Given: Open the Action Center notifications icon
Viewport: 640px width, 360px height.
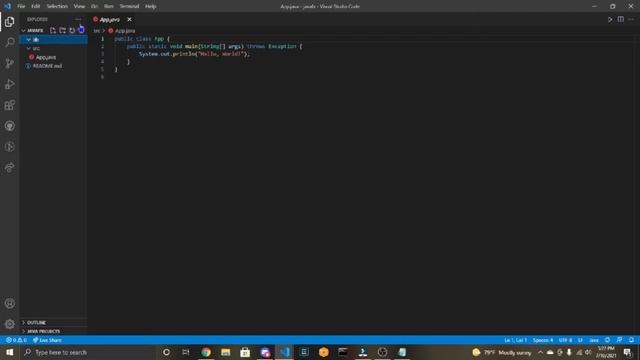Looking at the screenshot, I should 628,352.
